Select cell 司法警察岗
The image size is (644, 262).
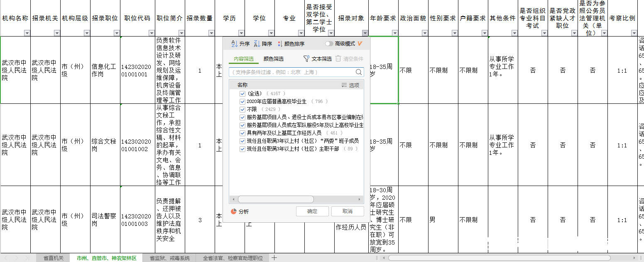pos(105,220)
